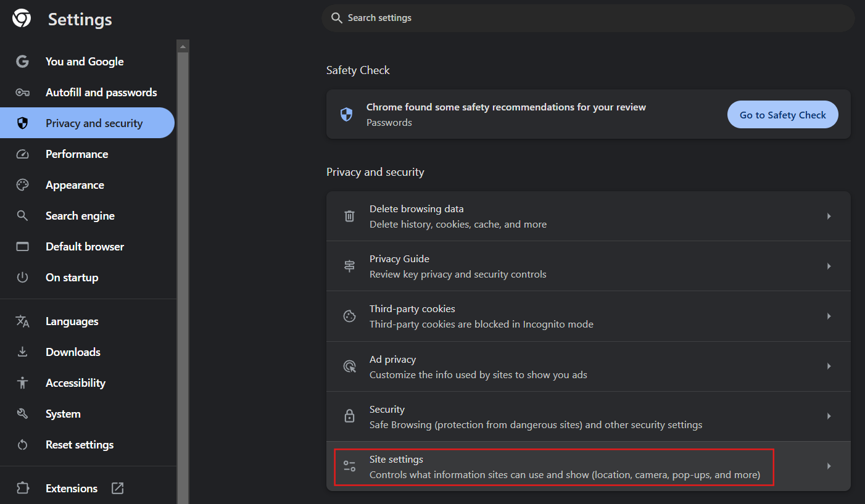
Task: Open Reset settings from the sidebar
Action: [80, 445]
